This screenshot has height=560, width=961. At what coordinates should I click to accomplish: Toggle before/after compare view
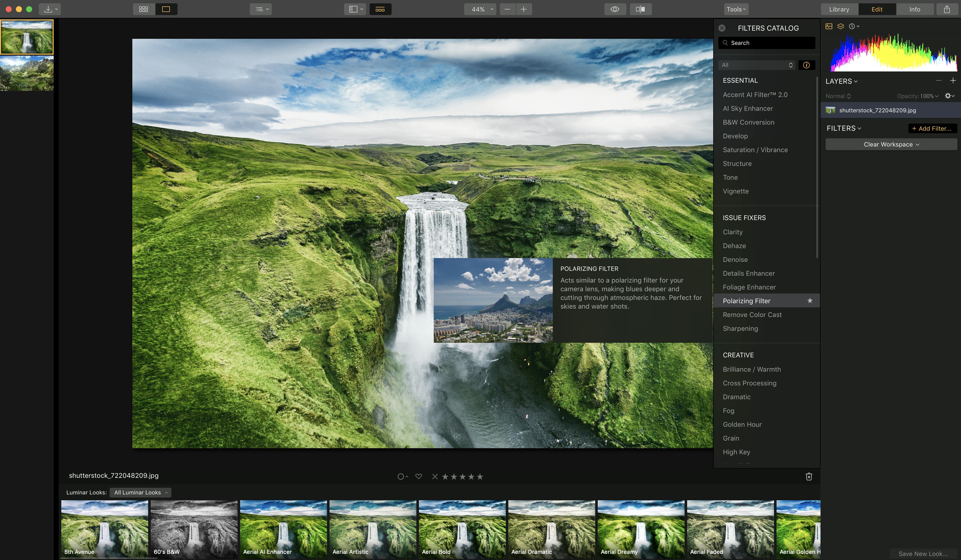pos(641,9)
